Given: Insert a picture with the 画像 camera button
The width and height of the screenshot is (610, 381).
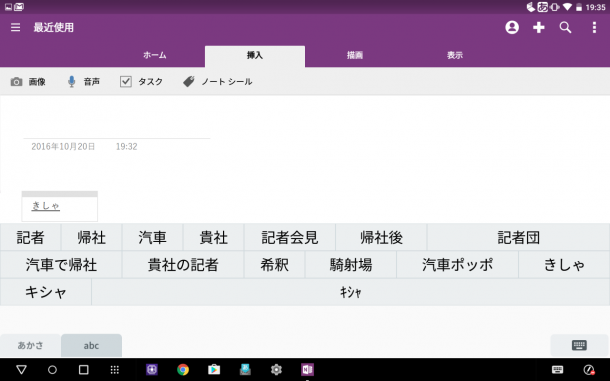Looking at the screenshot, I should coord(28,82).
